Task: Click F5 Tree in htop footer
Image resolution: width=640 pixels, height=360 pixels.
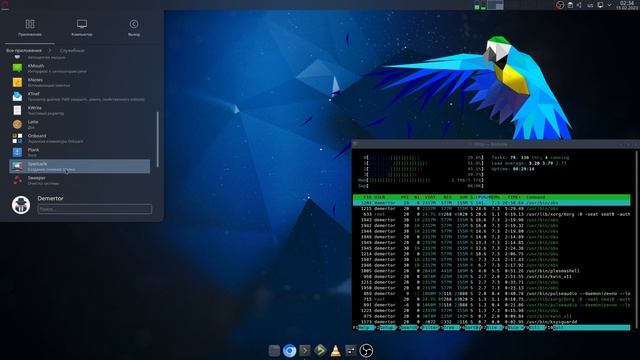Action: pyautogui.click(x=451, y=327)
